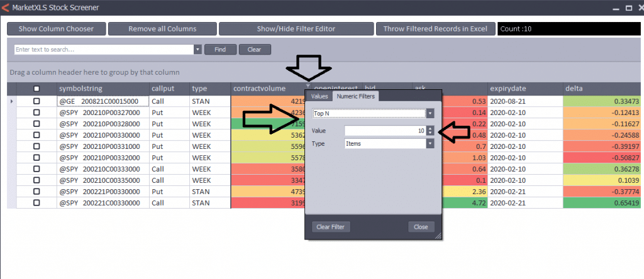Focus the 'Enter text to search' field
Image resolution: width=644 pixels, height=279 pixels.
pos(104,49)
